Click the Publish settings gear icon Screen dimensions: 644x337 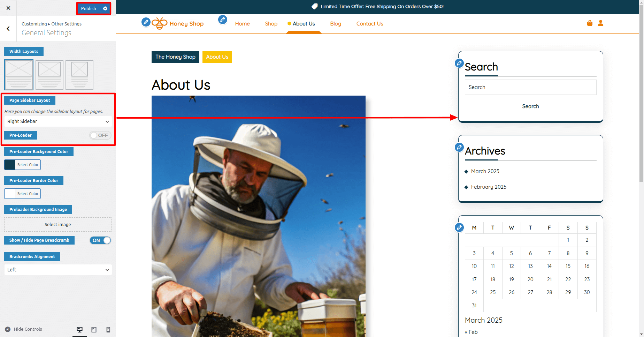105,8
